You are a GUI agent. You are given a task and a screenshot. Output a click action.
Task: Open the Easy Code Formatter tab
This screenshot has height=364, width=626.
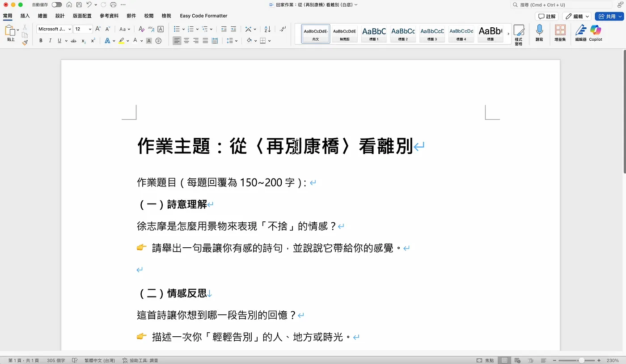203,16
